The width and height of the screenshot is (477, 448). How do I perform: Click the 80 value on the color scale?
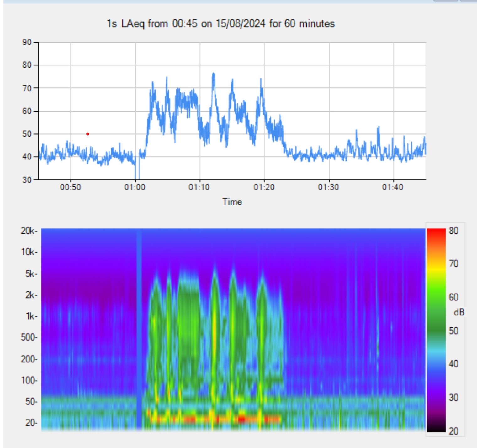click(453, 231)
